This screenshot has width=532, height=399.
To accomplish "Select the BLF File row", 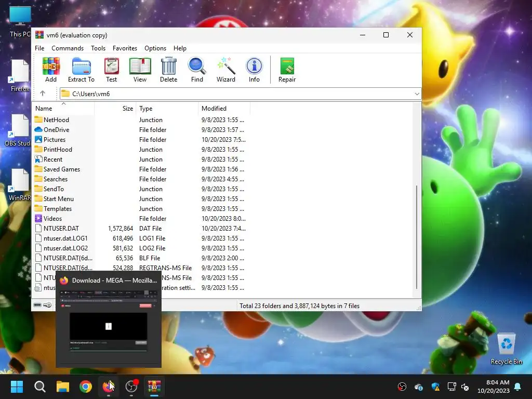I will (x=140, y=258).
